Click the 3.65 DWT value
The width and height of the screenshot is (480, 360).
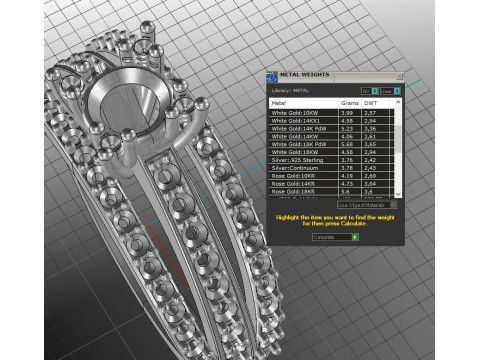click(x=370, y=144)
